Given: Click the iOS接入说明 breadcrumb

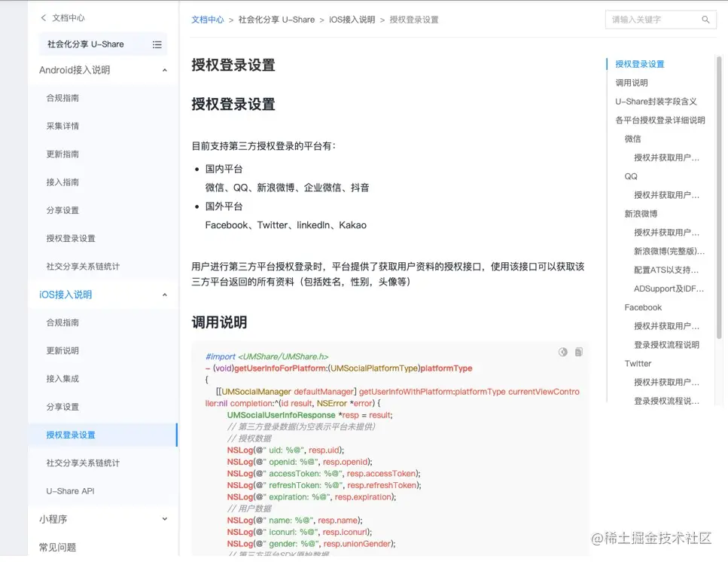Looking at the screenshot, I should point(352,20).
